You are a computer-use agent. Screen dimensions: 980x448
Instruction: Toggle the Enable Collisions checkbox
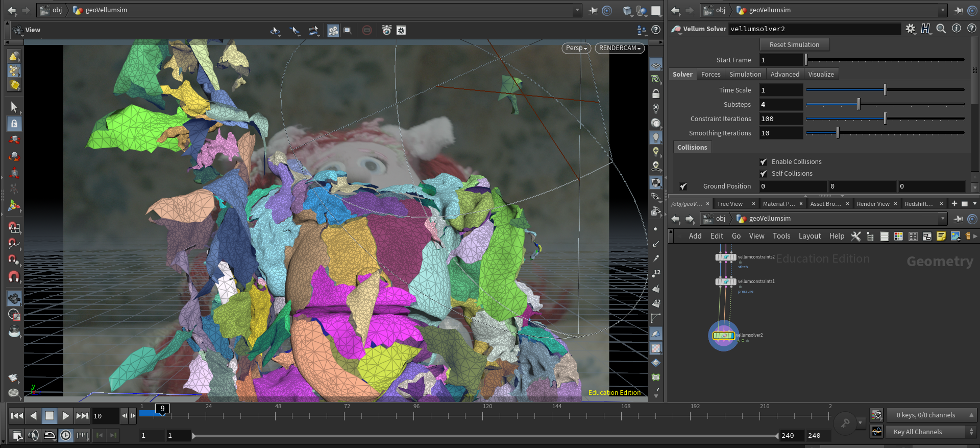(764, 162)
